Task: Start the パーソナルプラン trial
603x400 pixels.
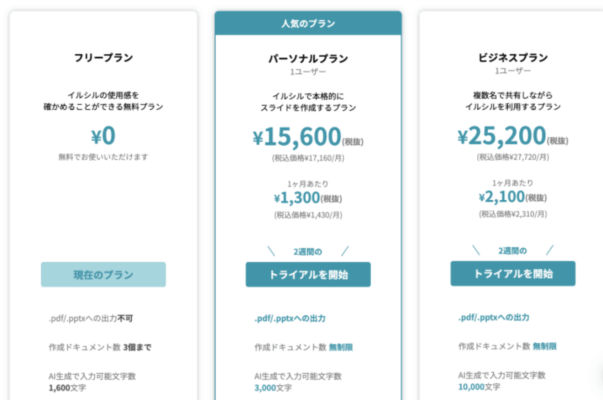Action: click(x=308, y=275)
